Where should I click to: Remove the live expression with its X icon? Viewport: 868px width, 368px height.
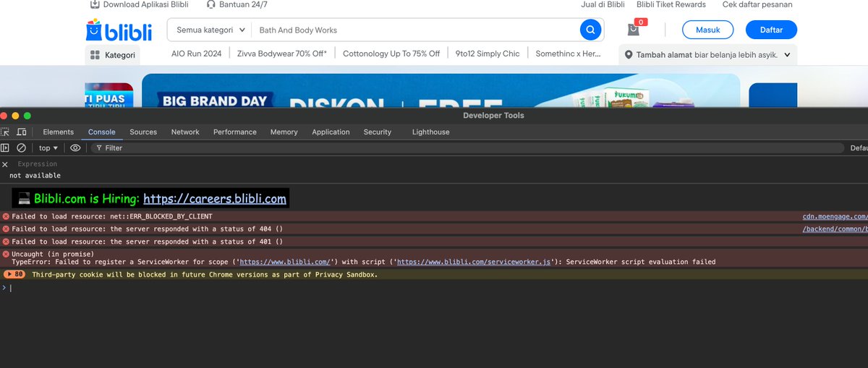[5, 164]
